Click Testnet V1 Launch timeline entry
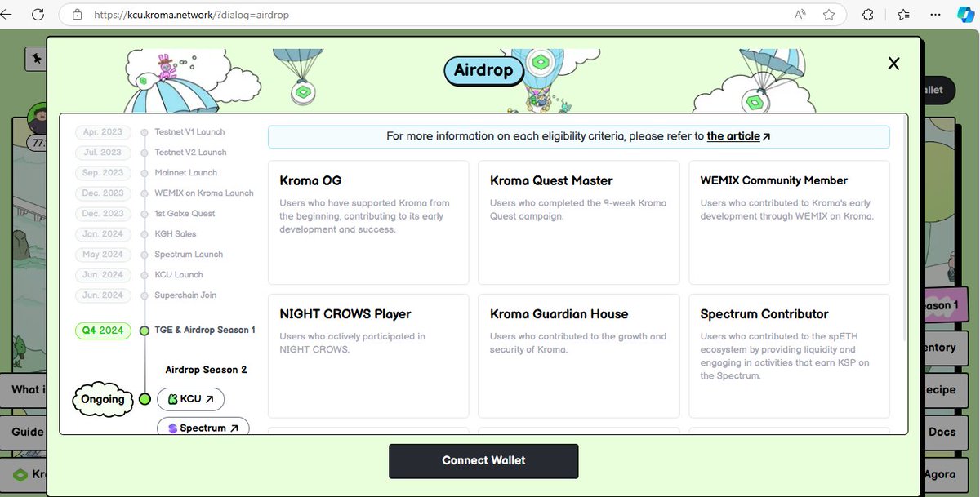The image size is (980, 497). pyautogui.click(x=189, y=132)
